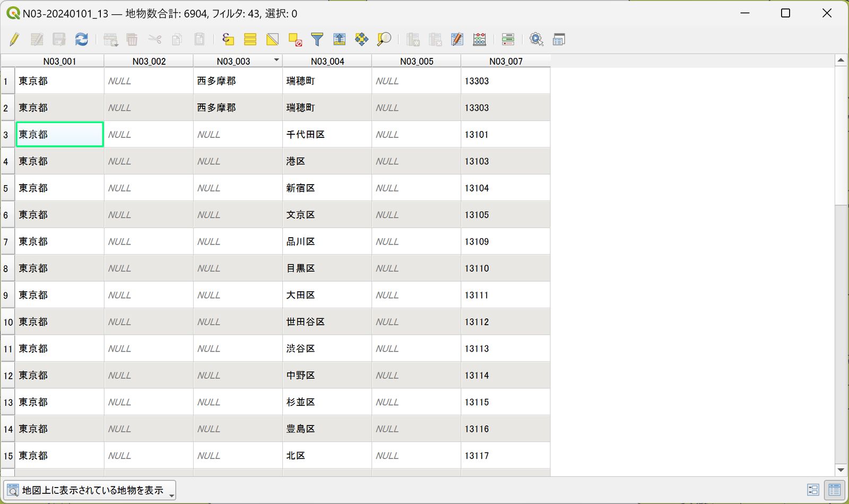Select all features in the table
This screenshot has width=849, height=504.
(x=250, y=39)
